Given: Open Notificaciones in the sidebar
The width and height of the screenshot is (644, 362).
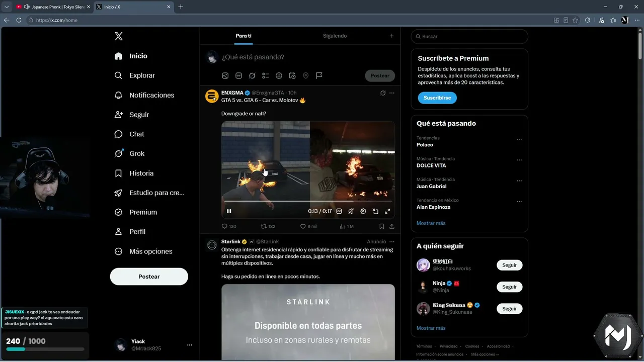Looking at the screenshot, I should click(x=144, y=95).
